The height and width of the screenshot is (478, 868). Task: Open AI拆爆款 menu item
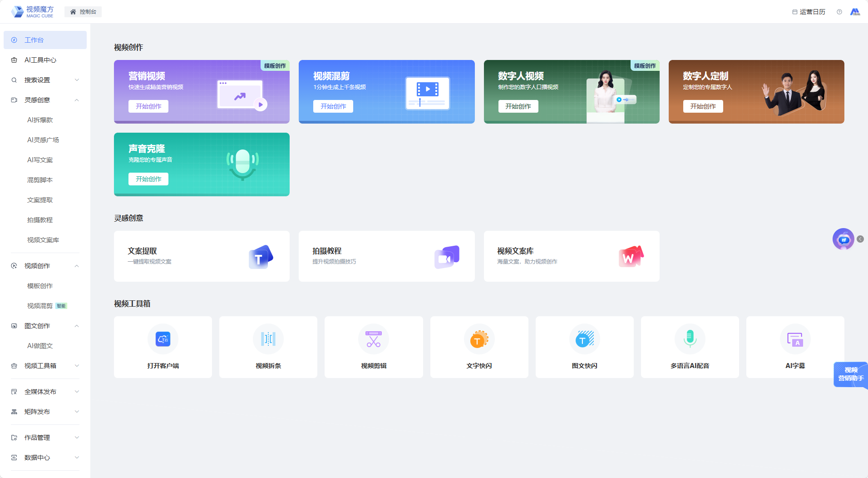pos(40,120)
